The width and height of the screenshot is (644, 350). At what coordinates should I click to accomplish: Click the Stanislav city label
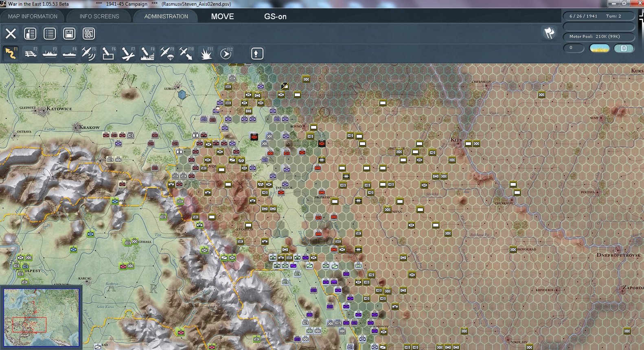(x=245, y=229)
